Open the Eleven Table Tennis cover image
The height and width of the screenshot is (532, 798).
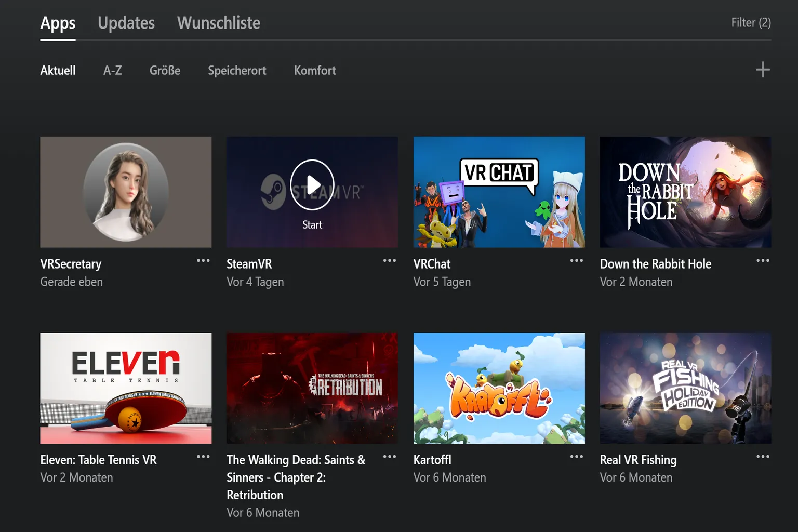(126, 388)
